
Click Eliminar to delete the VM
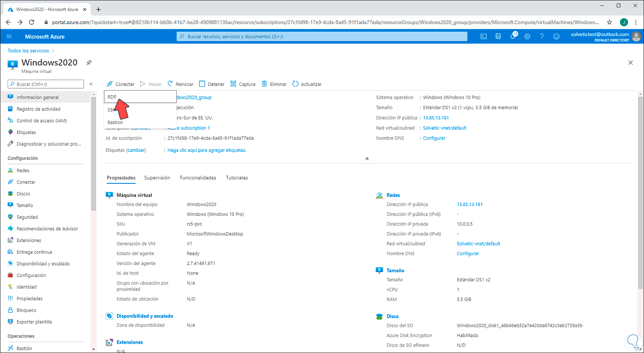click(274, 84)
